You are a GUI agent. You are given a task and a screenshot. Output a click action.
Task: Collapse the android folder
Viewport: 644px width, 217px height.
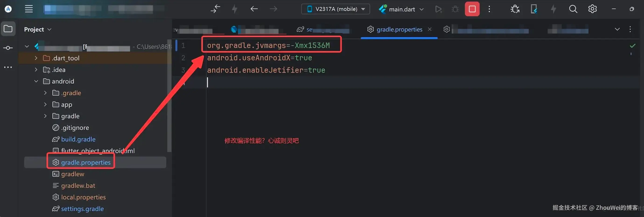[36, 81]
